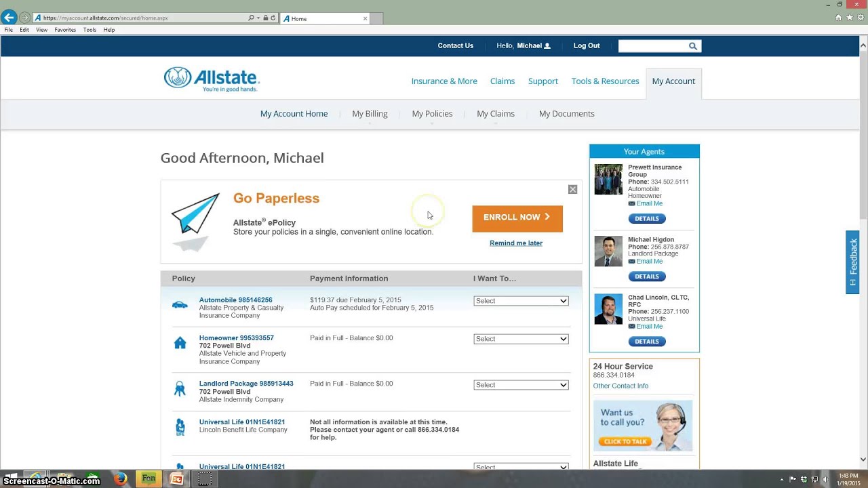The image size is (868, 488).
Task: Open Homeowner 995393557 policy link
Action: click(x=236, y=338)
